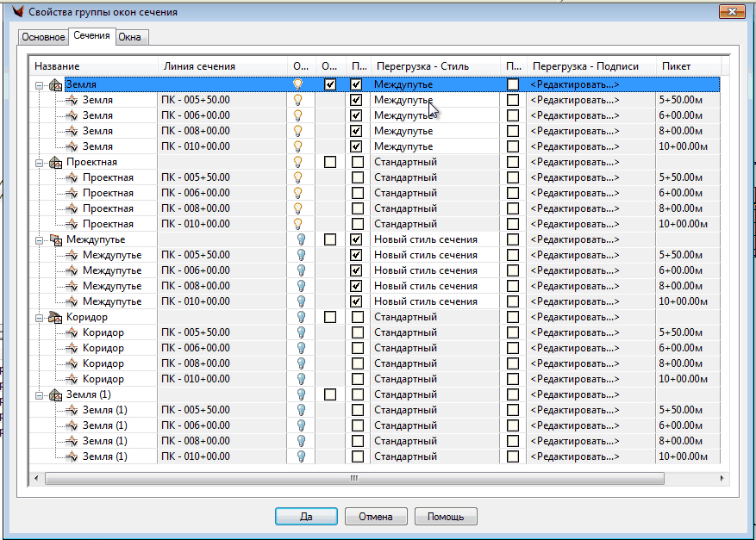756x540 pixels.
Task: Click <Редактировать...> in the Коридор ПК - 010+00.00 row
Action: pos(574,379)
